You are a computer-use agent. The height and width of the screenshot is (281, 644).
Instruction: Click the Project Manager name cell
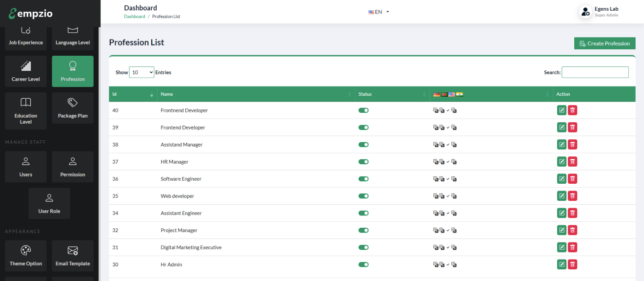click(179, 230)
